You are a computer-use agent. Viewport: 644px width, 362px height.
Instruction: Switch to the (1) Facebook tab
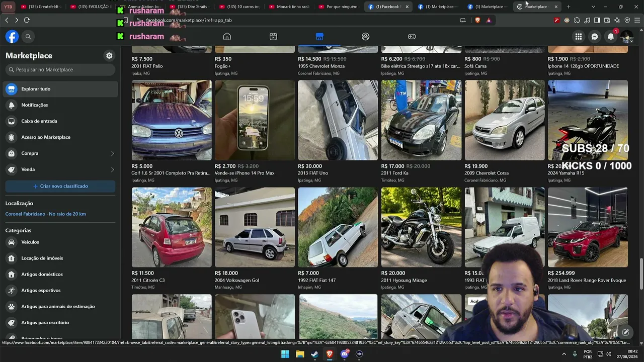pyautogui.click(x=388, y=7)
